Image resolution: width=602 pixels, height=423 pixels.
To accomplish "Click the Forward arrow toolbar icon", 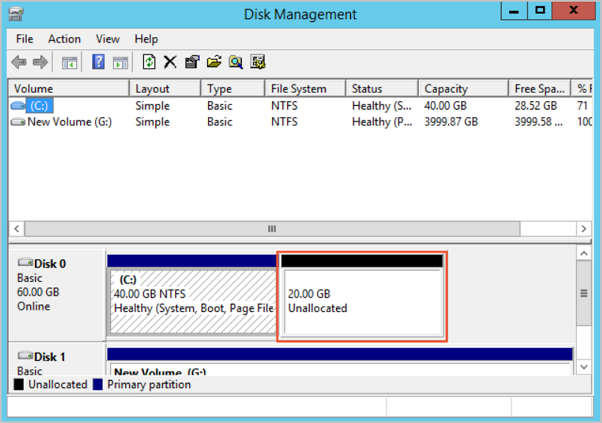I will pos(40,62).
